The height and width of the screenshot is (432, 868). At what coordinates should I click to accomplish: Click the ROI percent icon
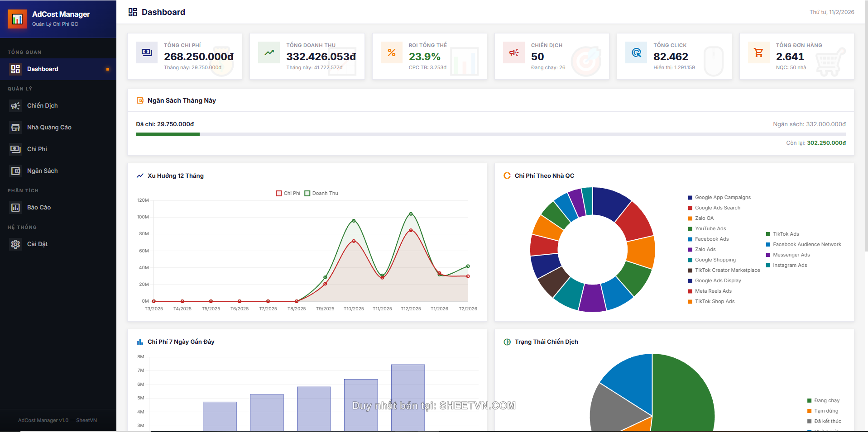point(392,52)
